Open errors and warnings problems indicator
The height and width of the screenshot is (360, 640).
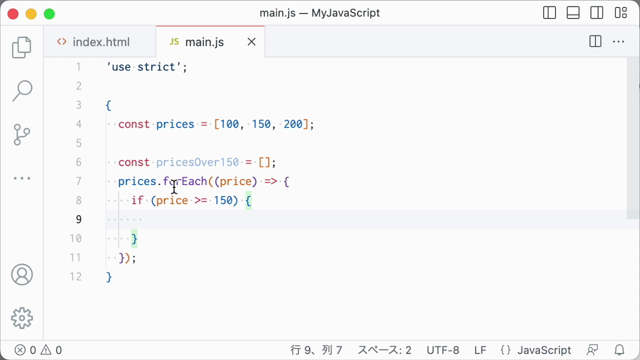(38, 350)
